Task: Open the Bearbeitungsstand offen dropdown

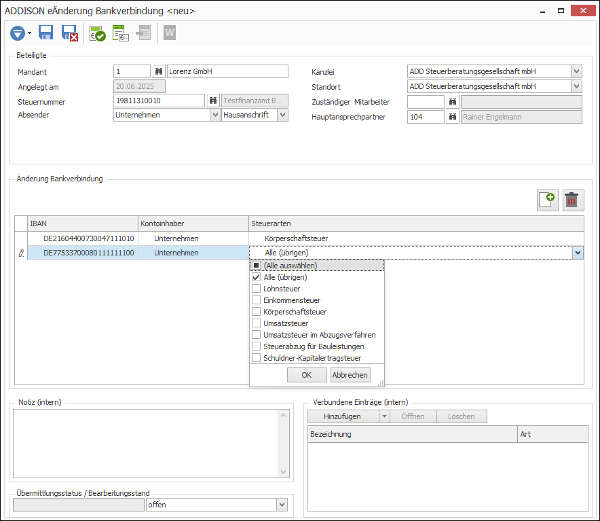Action: [282, 505]
